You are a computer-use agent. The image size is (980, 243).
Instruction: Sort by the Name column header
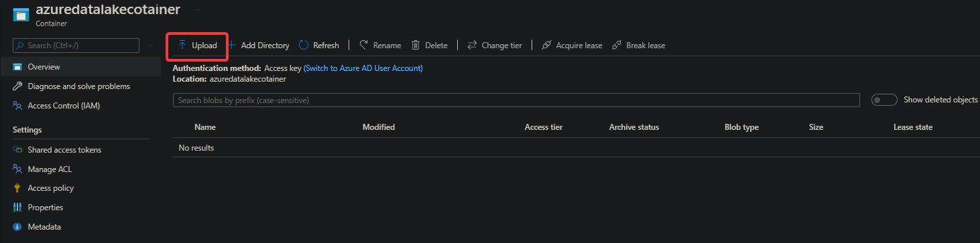(x=205, y=127)
